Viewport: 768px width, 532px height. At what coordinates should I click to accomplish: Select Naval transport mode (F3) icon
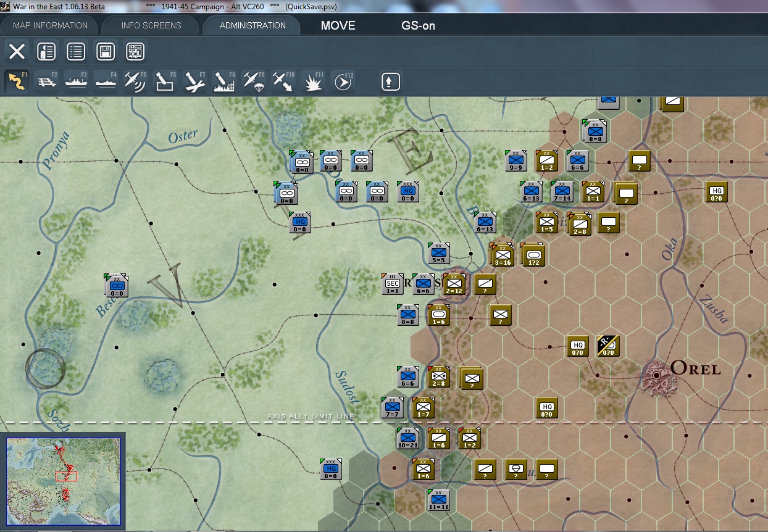76,81
